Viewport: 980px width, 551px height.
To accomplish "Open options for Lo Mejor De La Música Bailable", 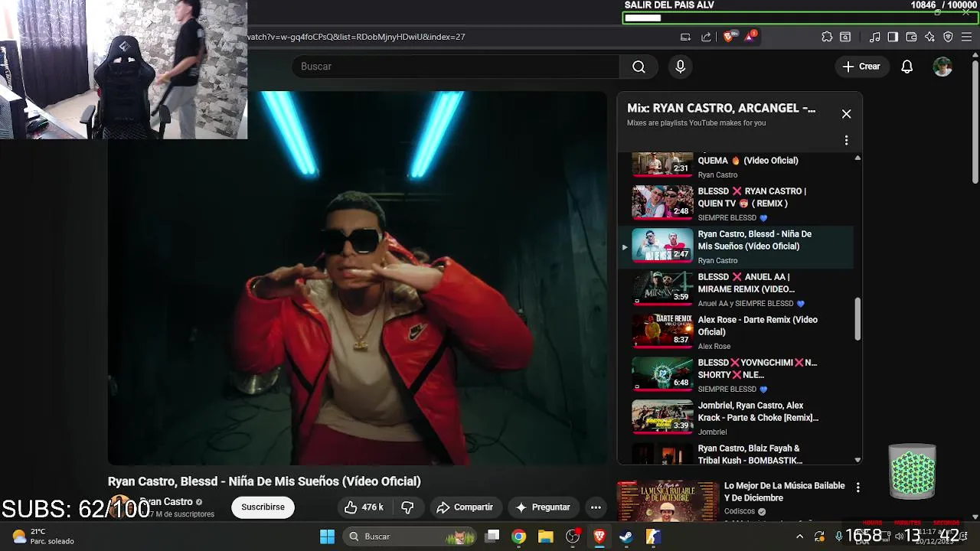I will coord(857,487).
